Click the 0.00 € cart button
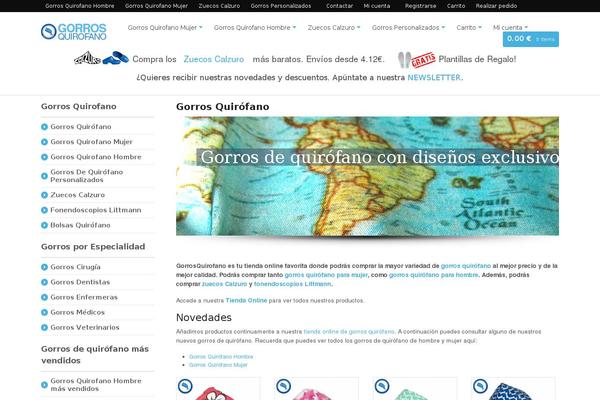 (531, 39)
